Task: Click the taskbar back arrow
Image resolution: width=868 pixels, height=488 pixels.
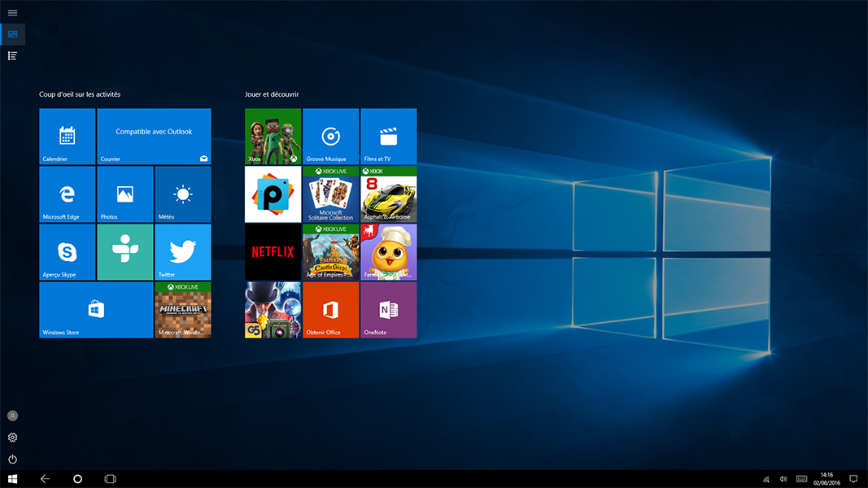Action: click(x=45, y=479)
